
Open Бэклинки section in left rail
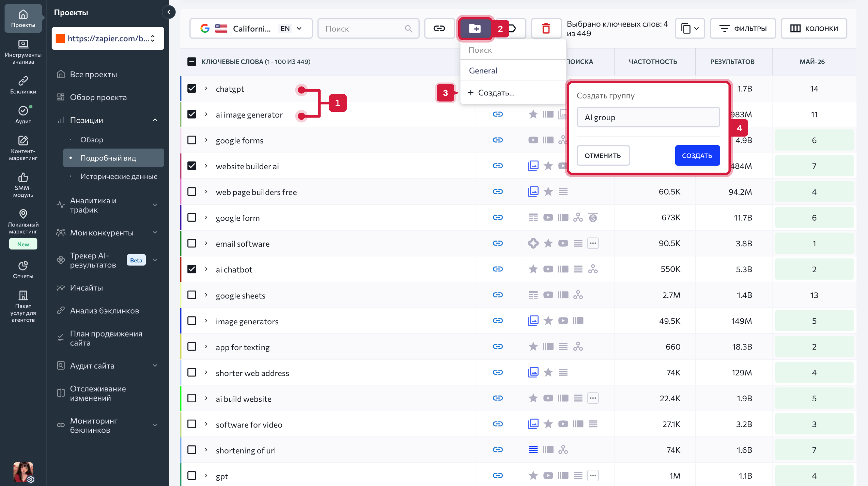[x=23, y=85]
